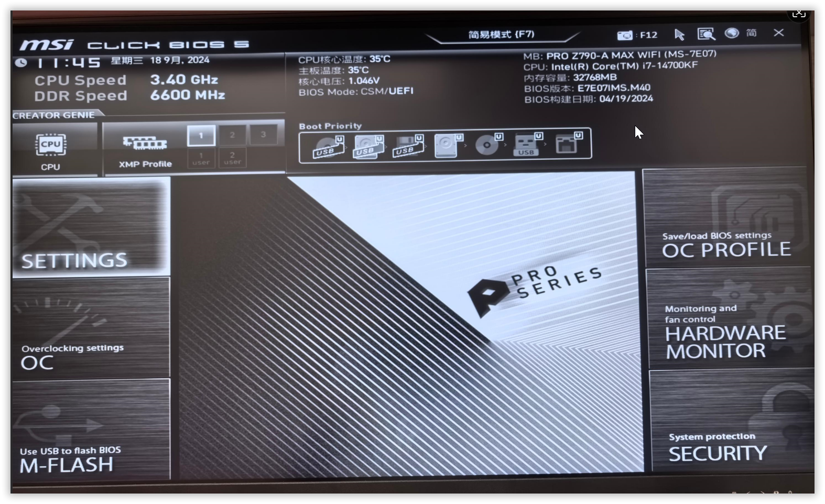
Task: Click the 核心电压 1.046V reading
Action: point(339,81)
